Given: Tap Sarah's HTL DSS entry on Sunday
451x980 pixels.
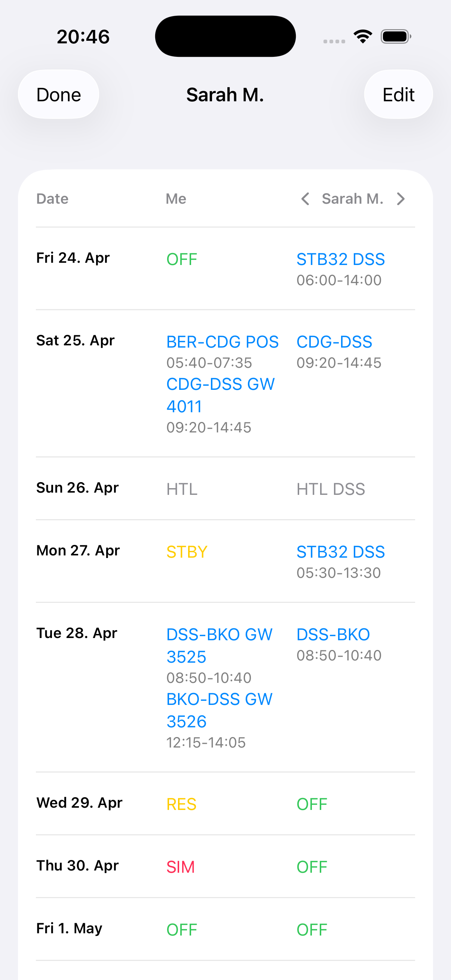Looking at the screenshot, I should coord(330,489).
